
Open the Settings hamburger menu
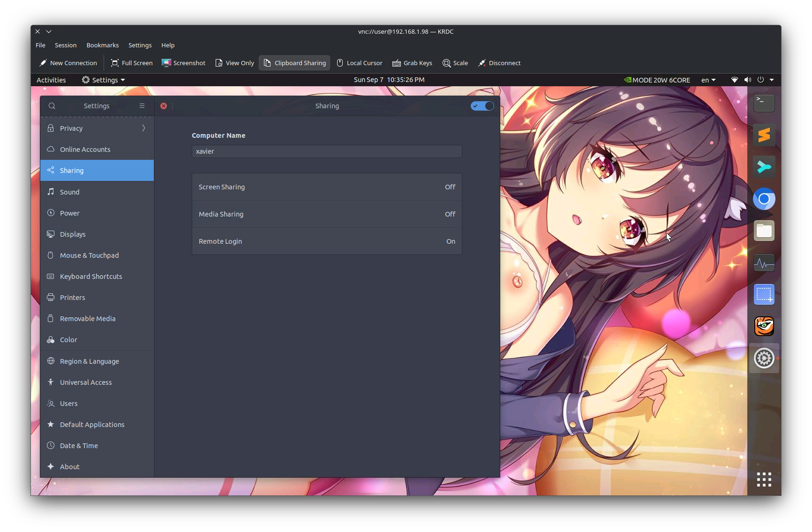tap(142, 106)
